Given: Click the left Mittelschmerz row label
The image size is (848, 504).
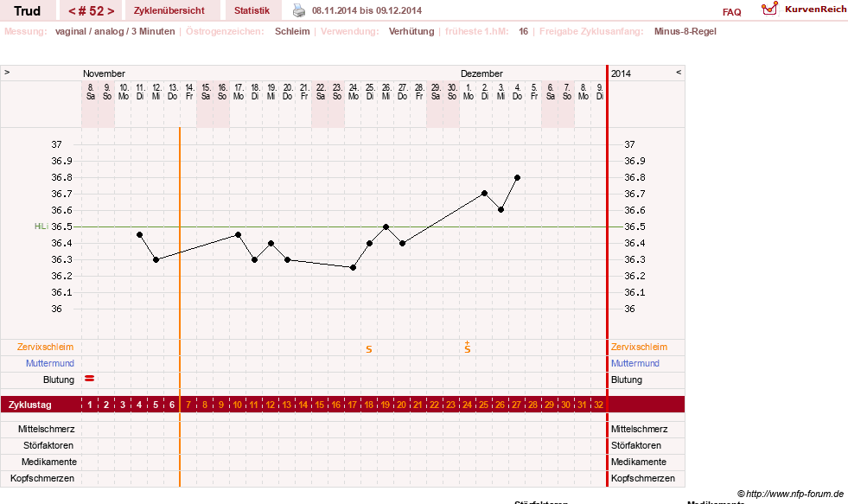Looking at the screenshot, I should [x=47, y=429].
